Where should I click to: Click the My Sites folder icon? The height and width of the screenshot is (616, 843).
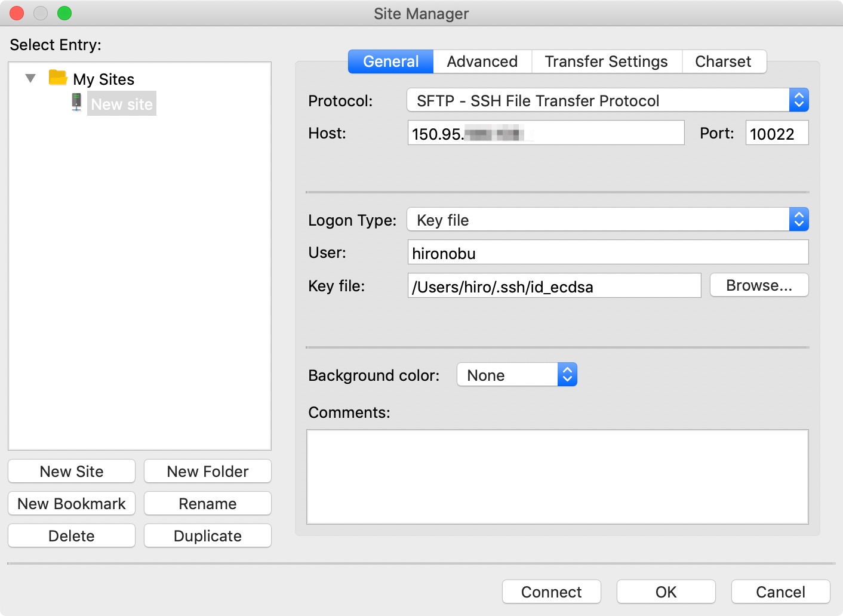58,78
